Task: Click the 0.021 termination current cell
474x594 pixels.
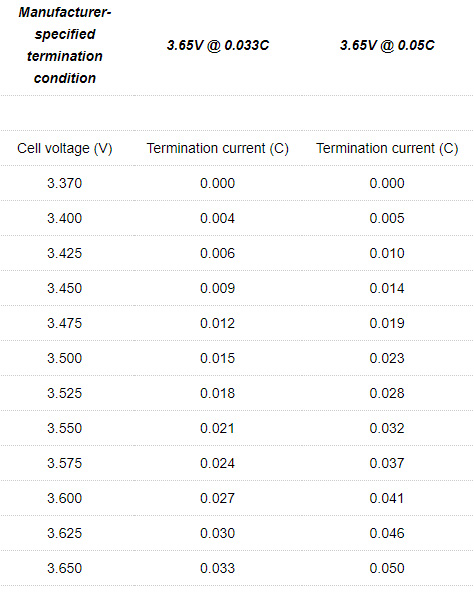Action: tap(217, 428)
